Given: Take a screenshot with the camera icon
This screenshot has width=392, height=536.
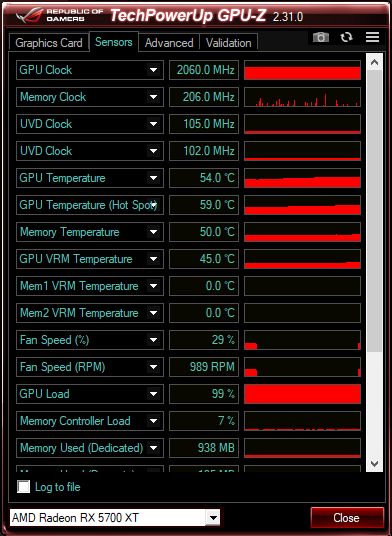Looking at the screenshot, I should (x=321, y=37).
